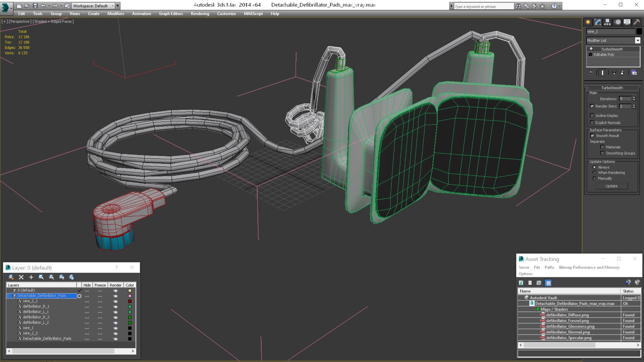Open the Create command panel tab

[x=588, y=22]
